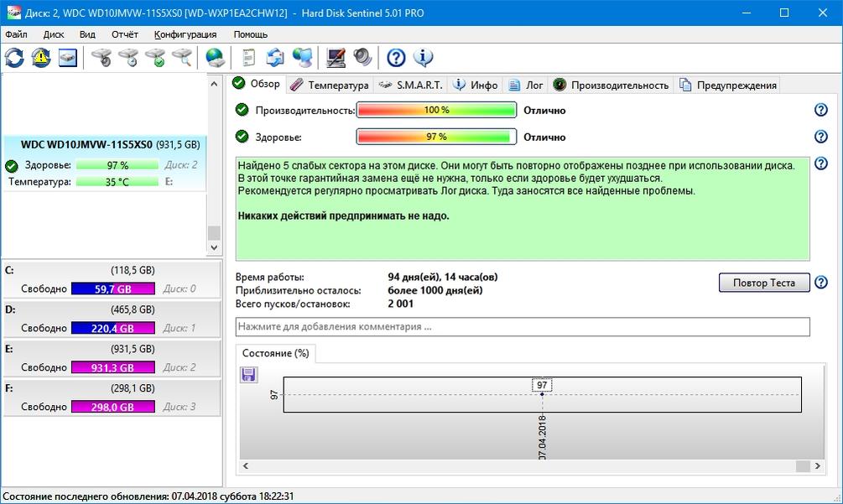Click the Здоровье 97 % bar in the Обзор panel
Screen dimensions: 843x504
tap(436, 137)
